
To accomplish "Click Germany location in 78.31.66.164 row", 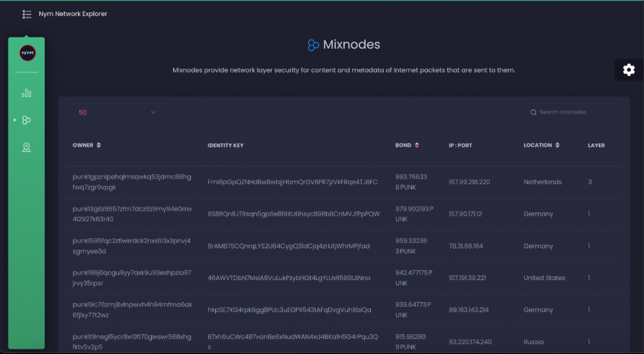I will click(x=538, y=246).
